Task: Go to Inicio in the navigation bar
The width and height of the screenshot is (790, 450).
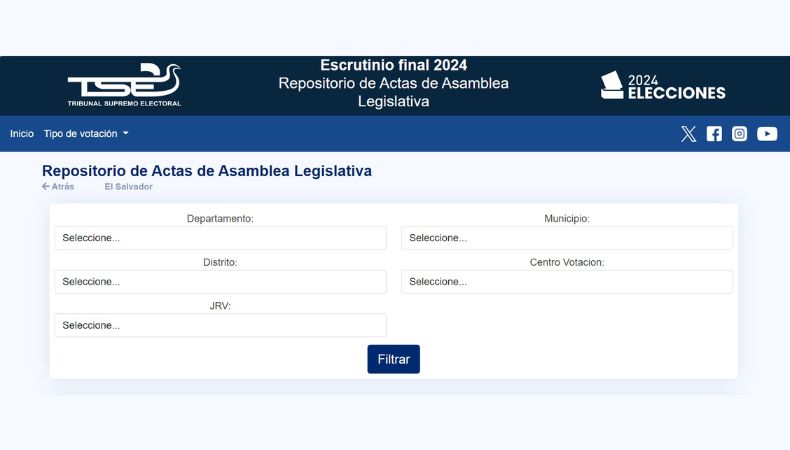Action: [22, 134]
